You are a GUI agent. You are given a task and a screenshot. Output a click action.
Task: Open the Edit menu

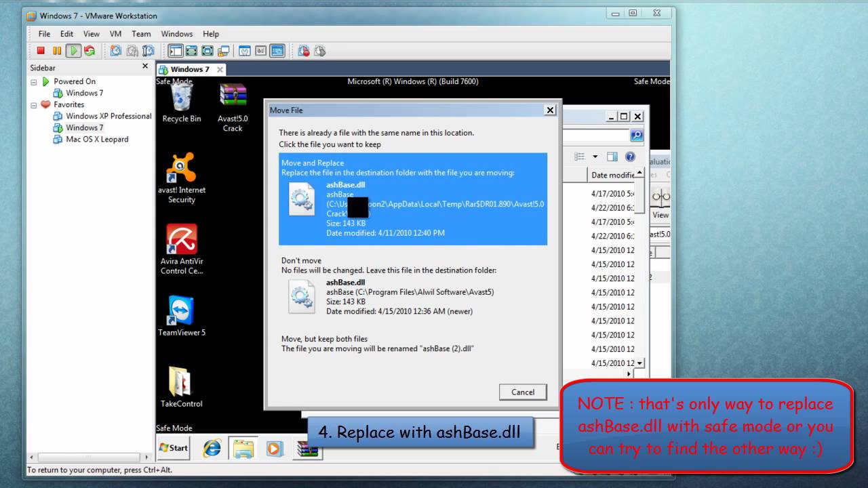pos(66,34)
